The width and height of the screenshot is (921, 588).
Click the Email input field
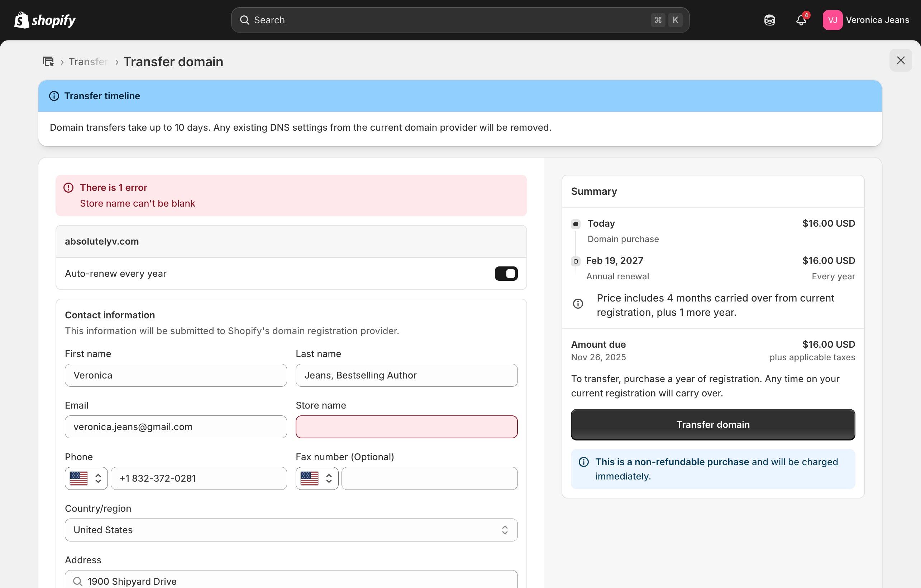176,426
